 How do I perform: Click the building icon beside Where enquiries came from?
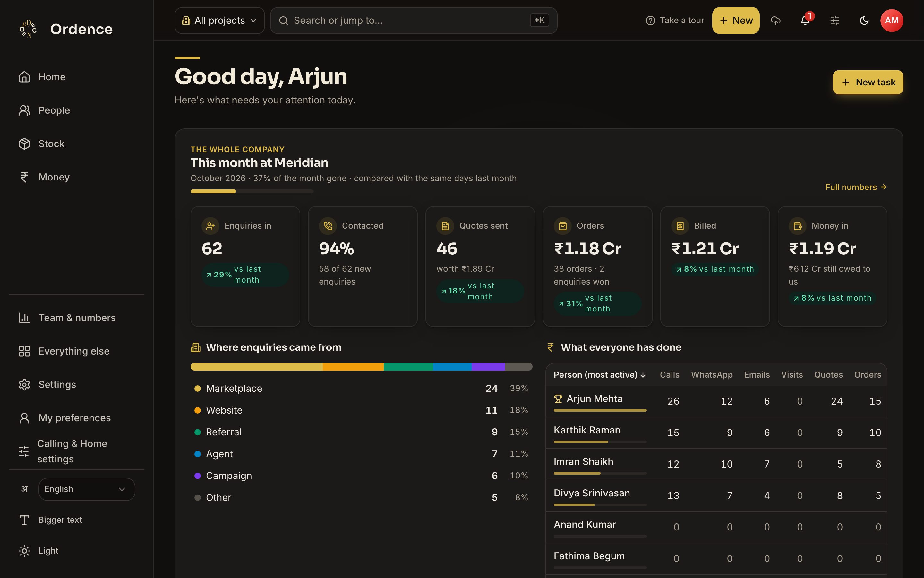tap(195, 347)
